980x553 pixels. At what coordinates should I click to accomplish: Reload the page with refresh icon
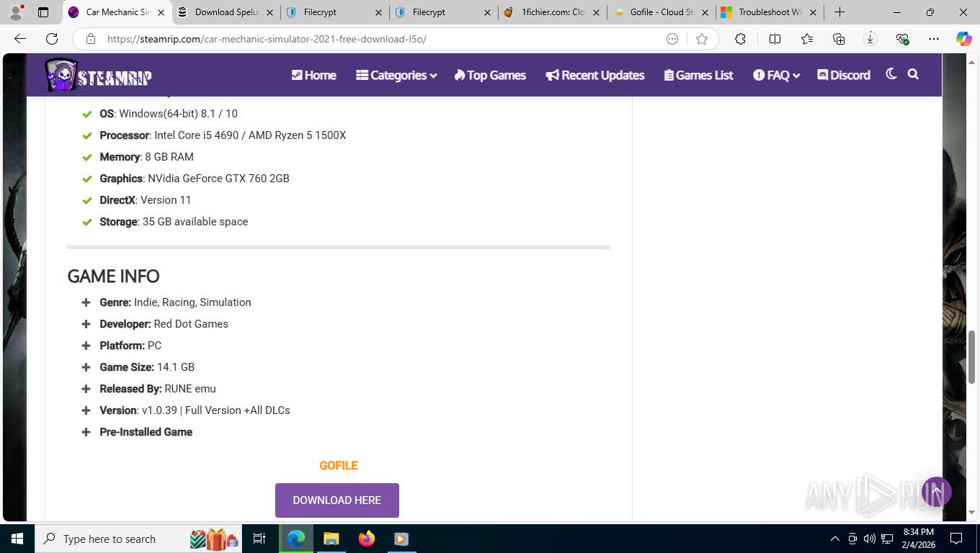coord(52,39)
